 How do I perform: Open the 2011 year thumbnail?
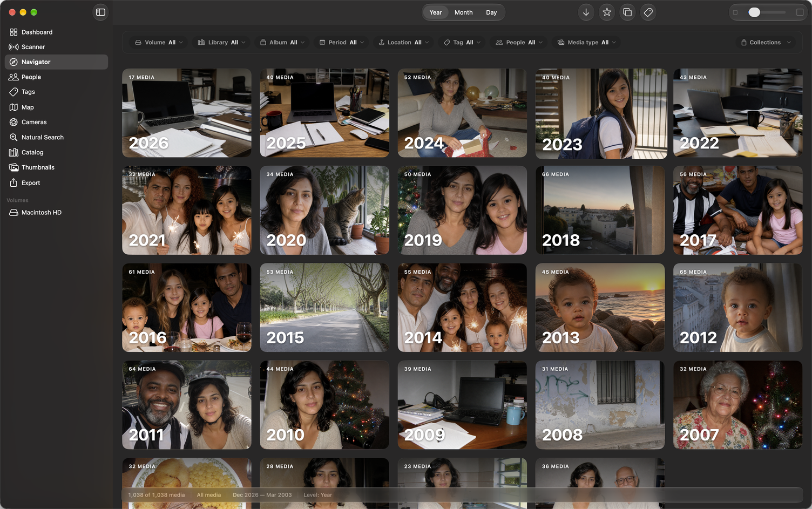tap(187, 405)
